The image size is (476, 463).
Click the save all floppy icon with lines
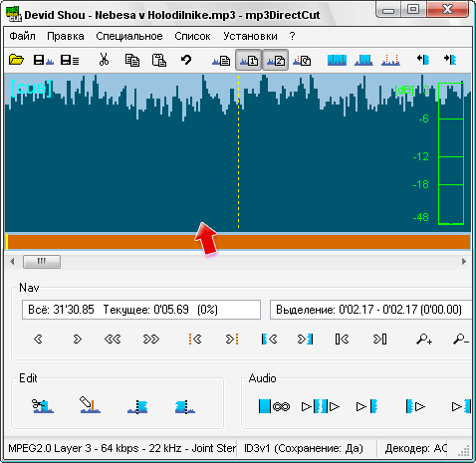70,60
